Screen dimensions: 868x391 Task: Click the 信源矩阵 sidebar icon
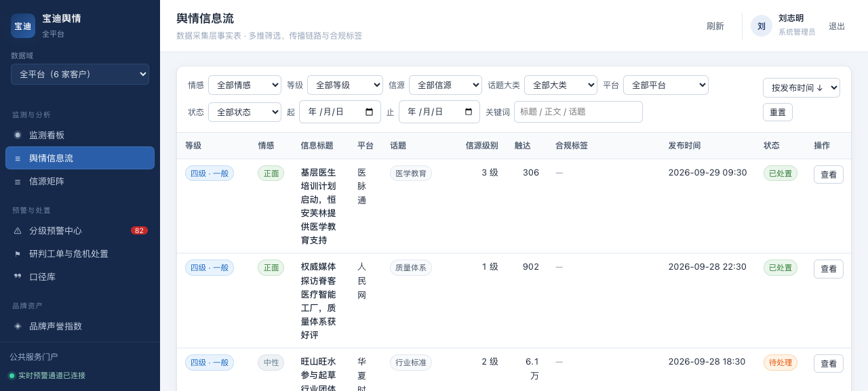(x=18, y=181)
